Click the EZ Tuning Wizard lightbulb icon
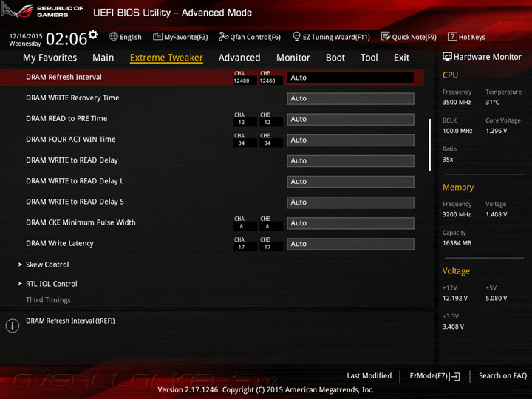The width and height of the screenshot is (532, 399). pyautogui.click(x=296, y=36)
